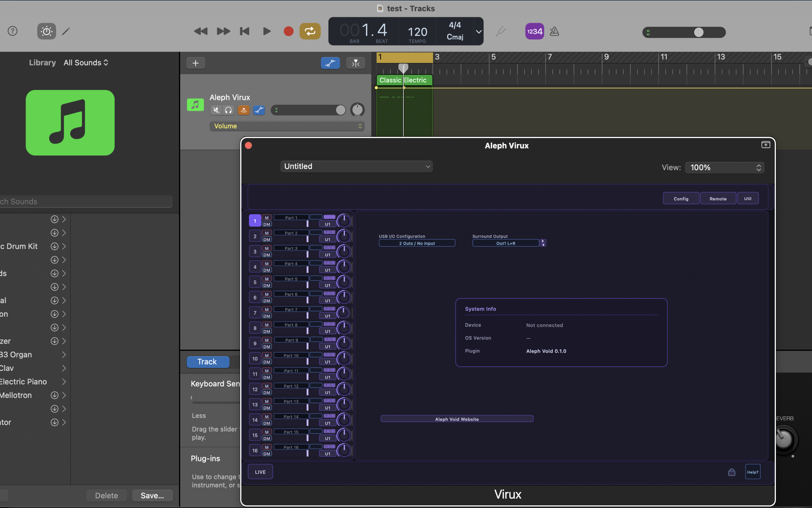Toggle the orange input monitoring button on track
This screenshot has width=812, height=508.
pyautogui.click(x=244, y=110)
